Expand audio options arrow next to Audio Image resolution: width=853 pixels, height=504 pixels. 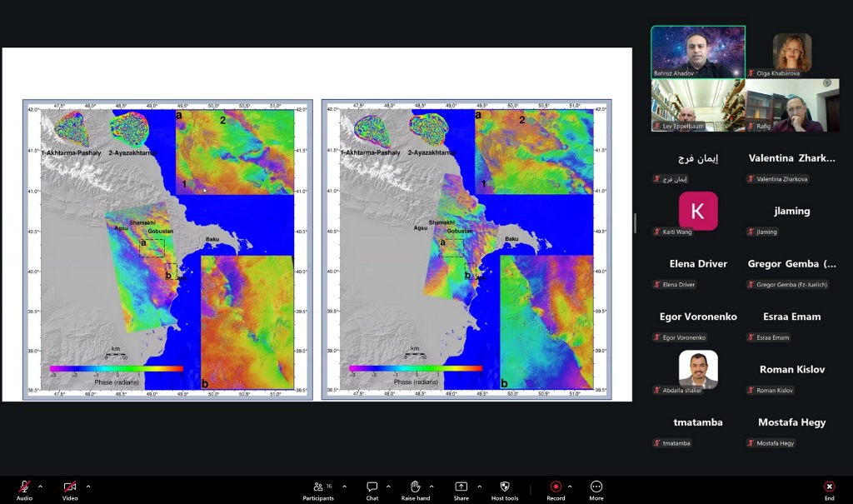pos(40,487)
